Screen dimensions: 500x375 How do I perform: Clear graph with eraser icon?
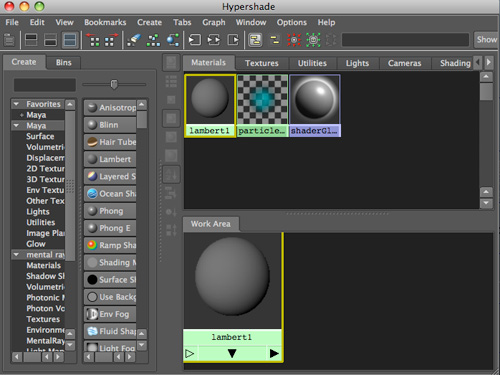[134, 40]
